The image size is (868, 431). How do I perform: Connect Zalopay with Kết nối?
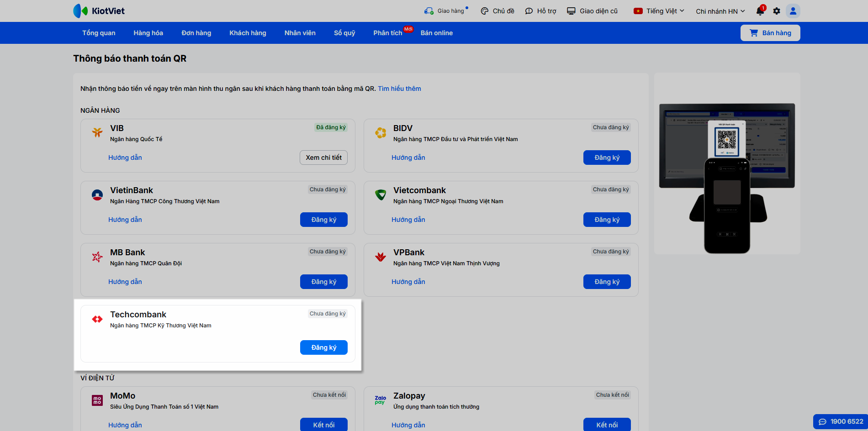click(607, 425)
